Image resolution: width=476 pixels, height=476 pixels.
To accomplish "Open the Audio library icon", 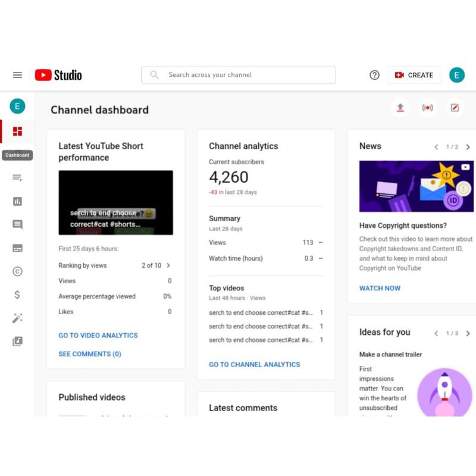I will pyautogui.click(x=17, y=341).
